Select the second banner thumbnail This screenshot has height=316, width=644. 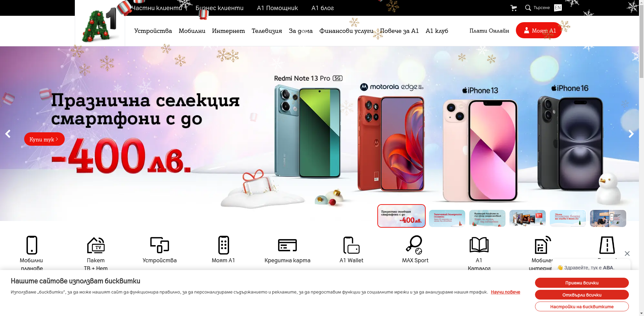(447, 218)
